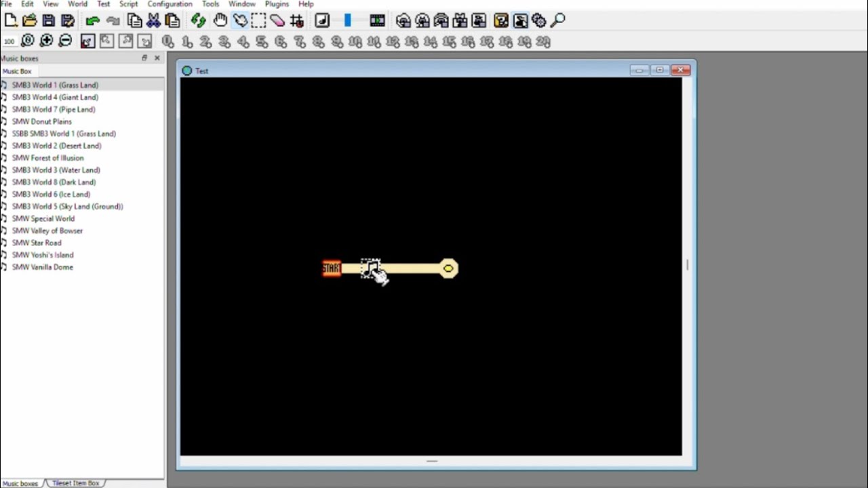Save the world map with the floppy icon
This screenshot has height=488, width=868.
[x=49, y=20]
